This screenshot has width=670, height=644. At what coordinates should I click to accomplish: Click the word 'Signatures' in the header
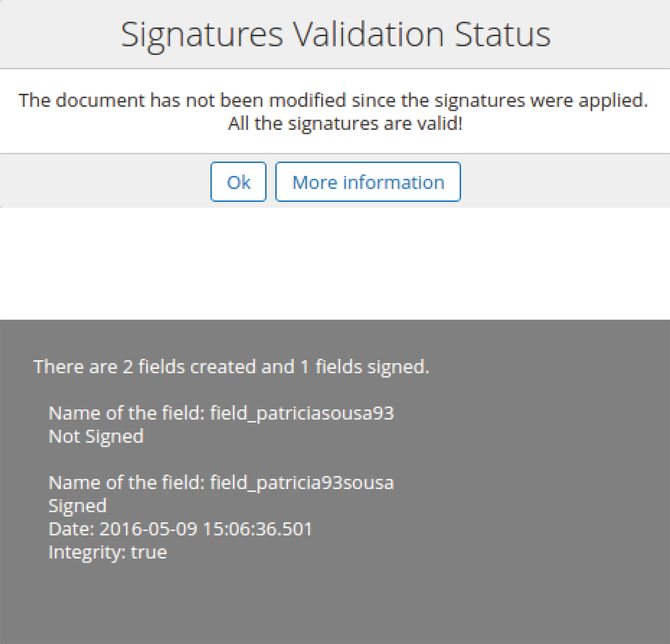click(x=202, y=35)
